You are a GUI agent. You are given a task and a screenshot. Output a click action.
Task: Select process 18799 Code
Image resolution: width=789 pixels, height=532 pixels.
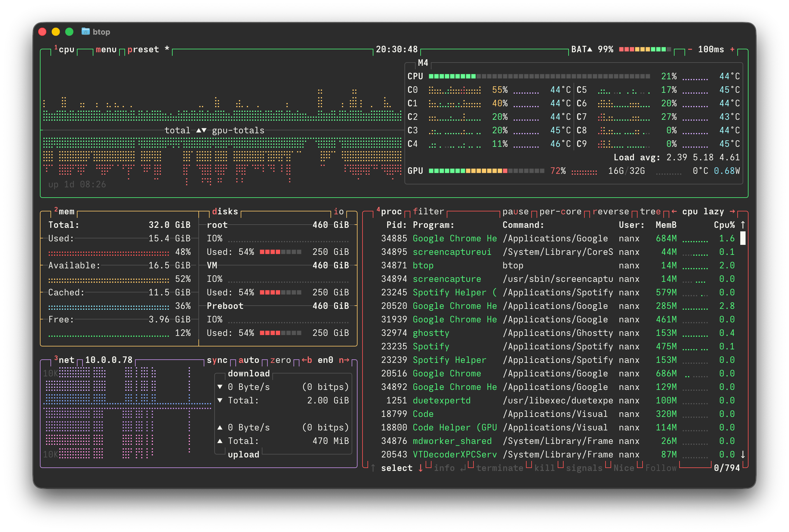point(558,414)
